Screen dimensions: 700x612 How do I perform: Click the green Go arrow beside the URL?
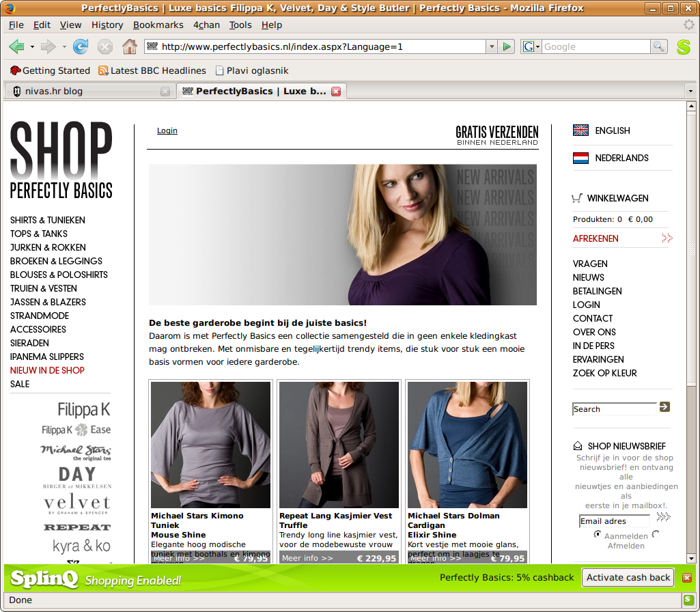coord(506,46)
